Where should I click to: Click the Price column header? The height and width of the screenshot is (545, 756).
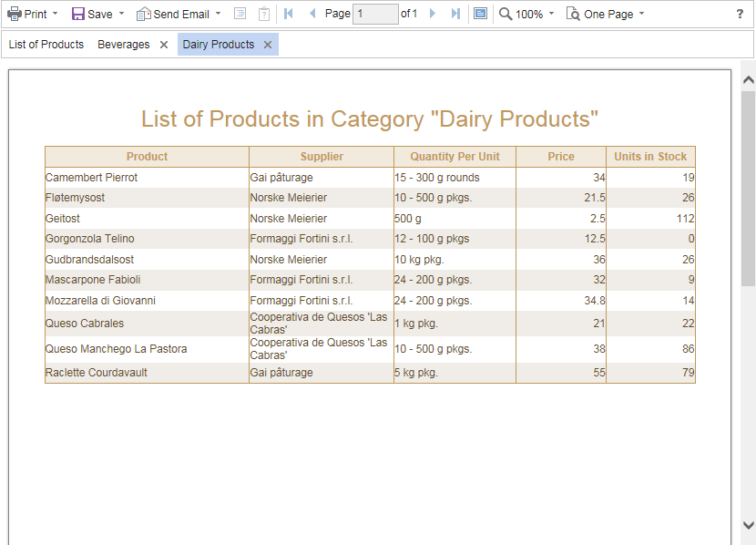561,157
